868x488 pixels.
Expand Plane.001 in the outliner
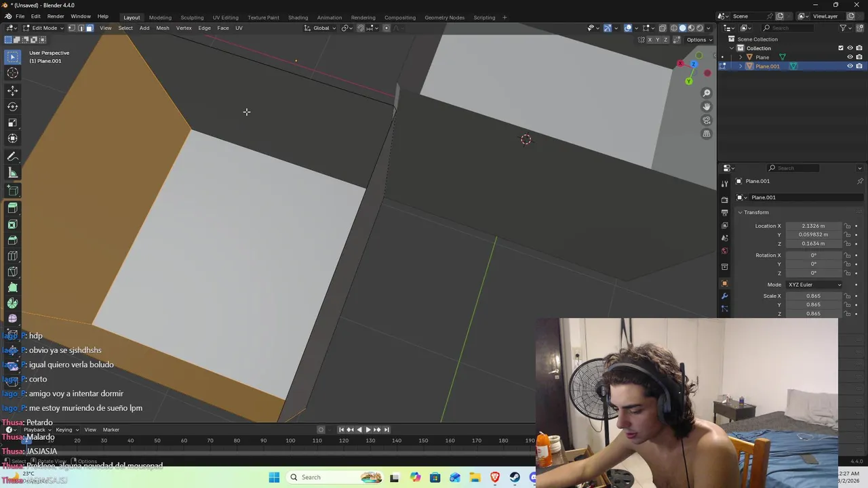click(741, 66)
